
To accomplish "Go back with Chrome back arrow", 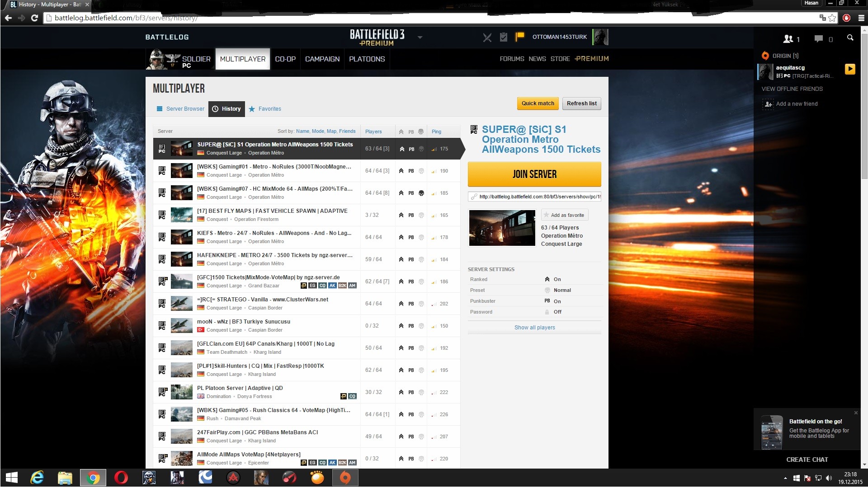I will coord(8,18).
